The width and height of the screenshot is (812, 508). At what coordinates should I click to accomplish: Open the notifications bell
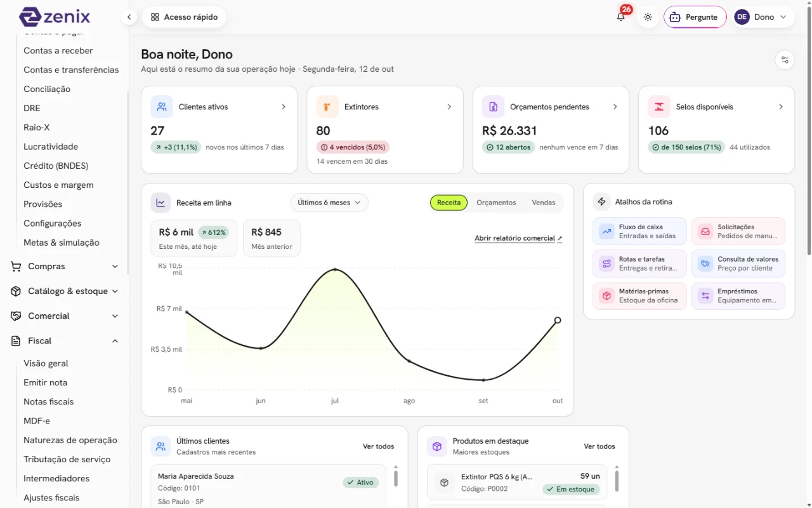coord(621,17)
